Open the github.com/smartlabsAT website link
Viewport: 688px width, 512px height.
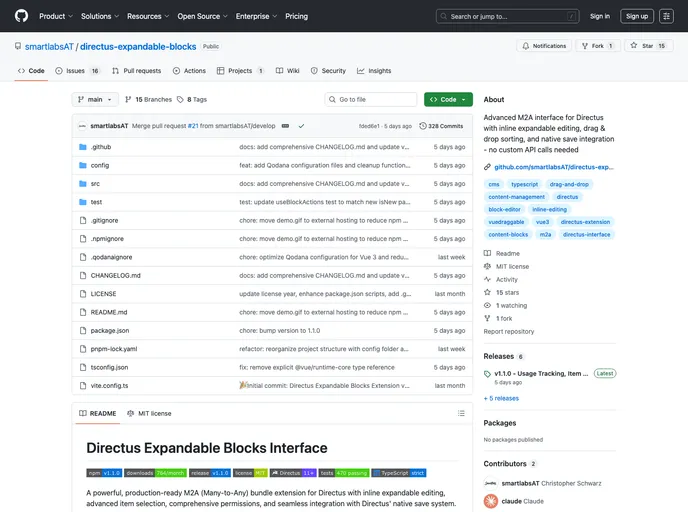(554, 167)
